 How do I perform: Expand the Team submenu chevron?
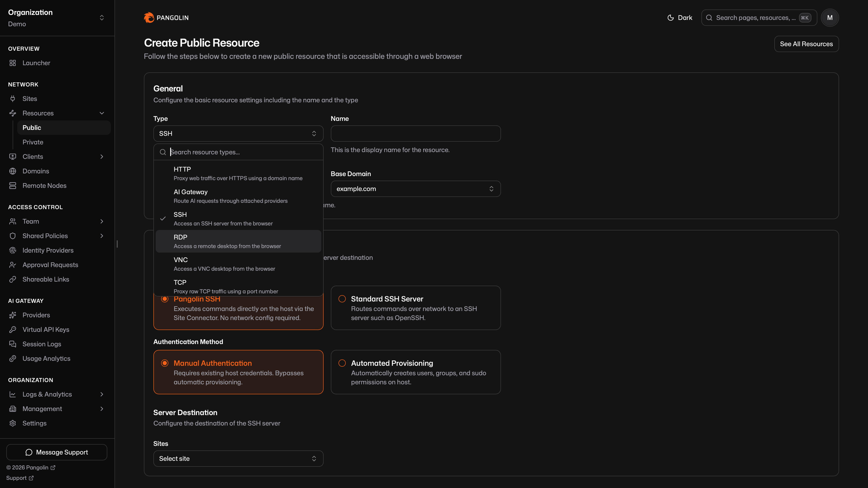[102, 221]
